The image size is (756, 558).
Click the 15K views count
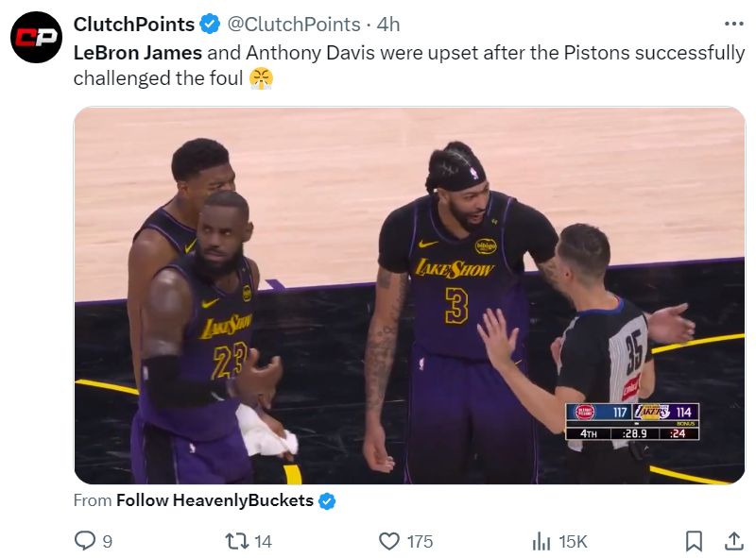tap(573, 541)
